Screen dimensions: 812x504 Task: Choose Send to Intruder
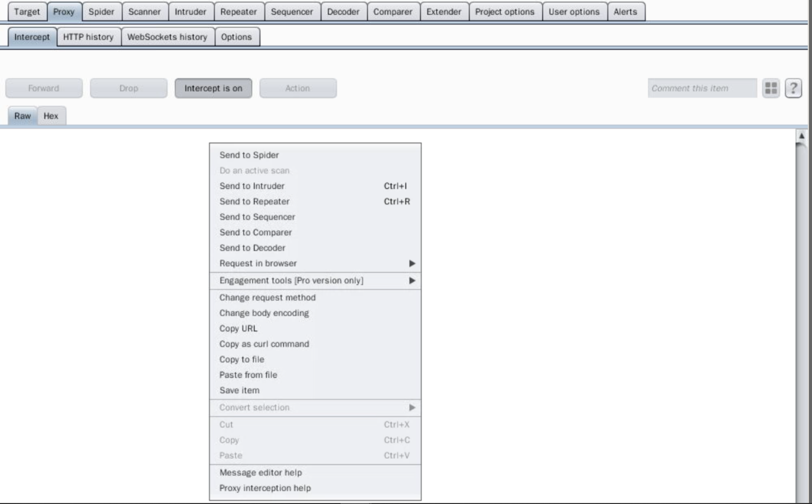pyautogui.click(x=315, y=186)
